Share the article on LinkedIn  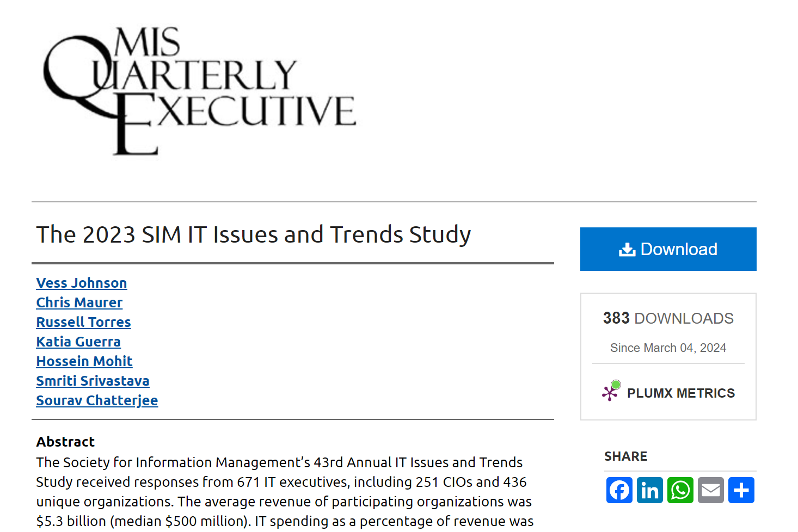(650, 490)
